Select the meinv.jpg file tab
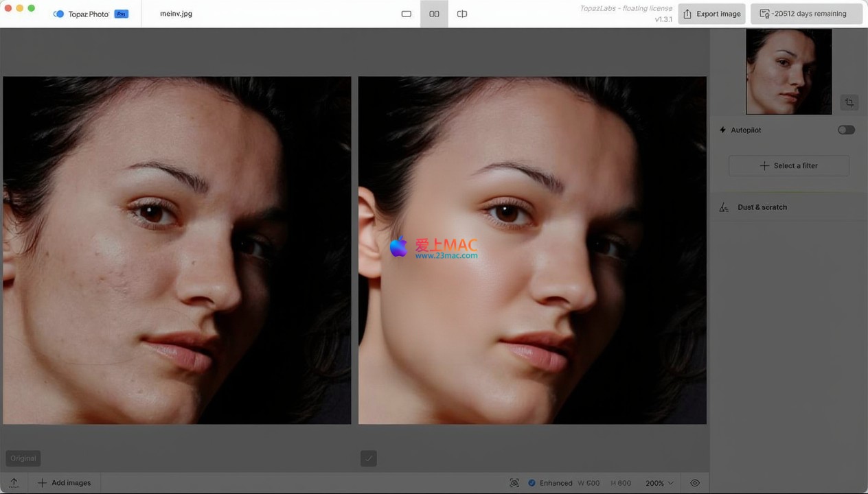Image resolution: width=868 pixels, height=494 pixels. click(x=176, y=14)
